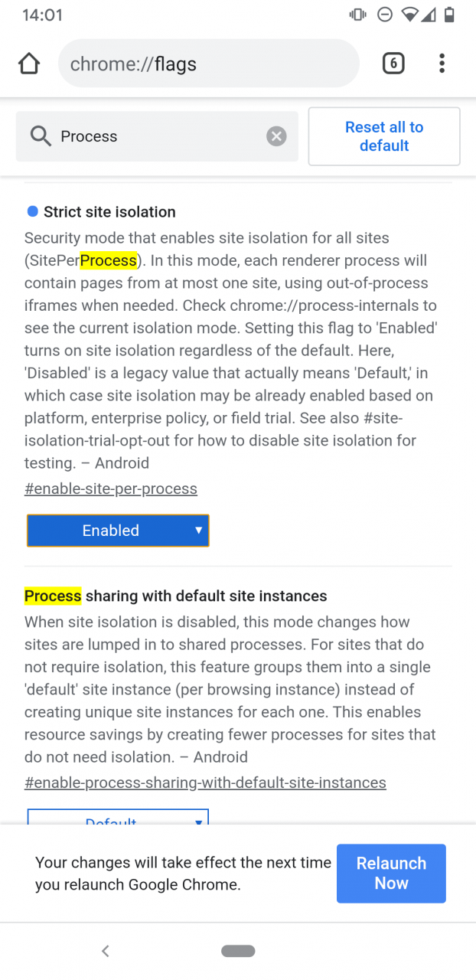The image size is (476, 980).
Task: Click Reset all to default
Action: point(384,136)
